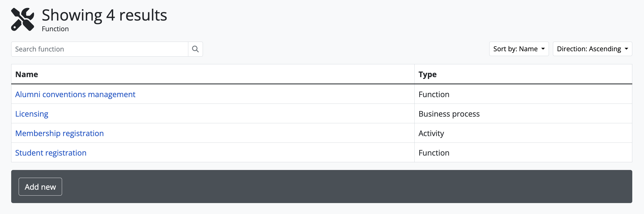Click the Function type in Student registration row
The height and width of the screenshot is (214, 644).
click(434, 153)
